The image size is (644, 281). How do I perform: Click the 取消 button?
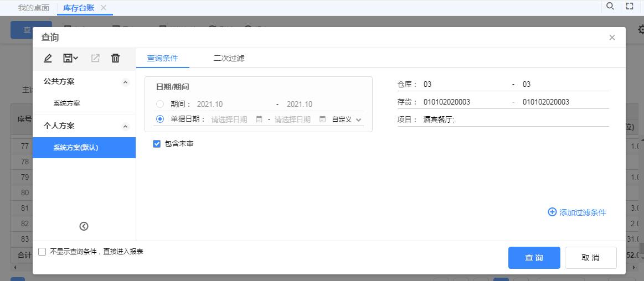[591, 258]
